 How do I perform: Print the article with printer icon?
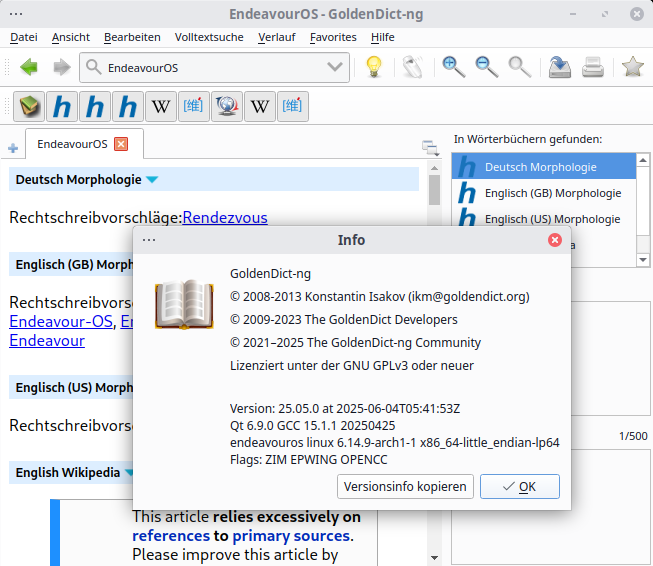pyautogui.click(x=593, y=67)
